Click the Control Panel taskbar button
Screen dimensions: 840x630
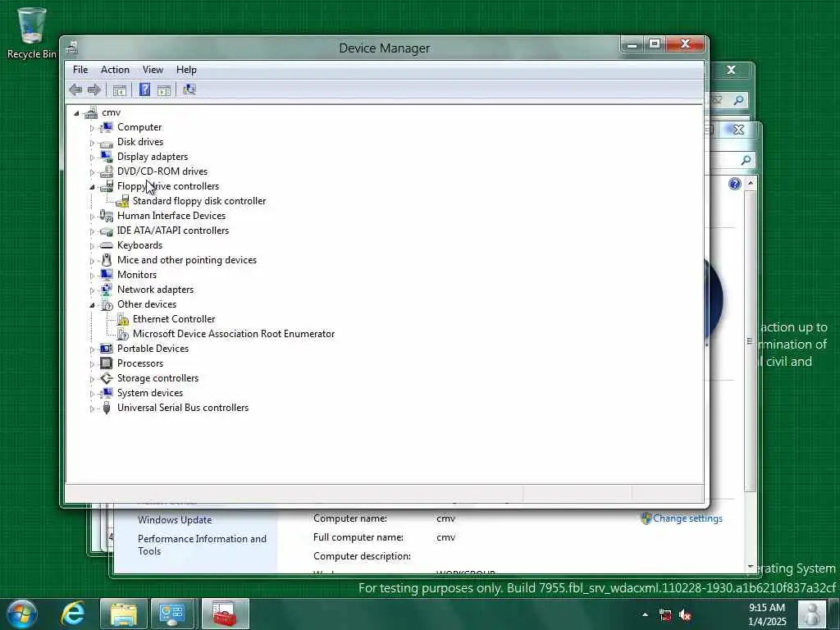click(172, 614)
